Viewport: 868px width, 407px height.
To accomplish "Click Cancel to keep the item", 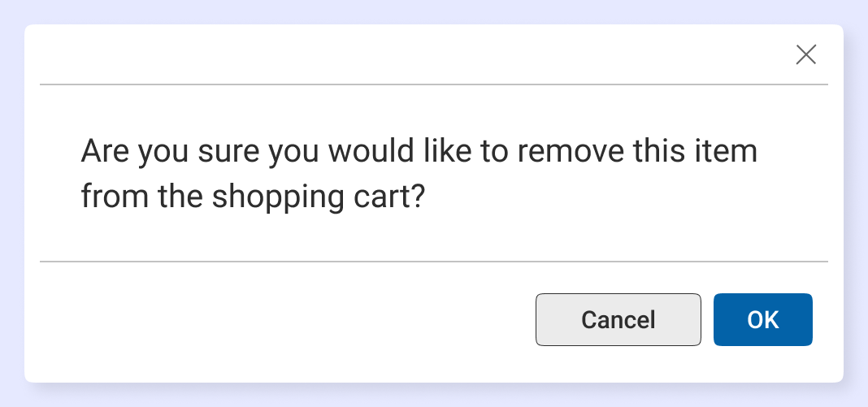I will coord(618,319).
